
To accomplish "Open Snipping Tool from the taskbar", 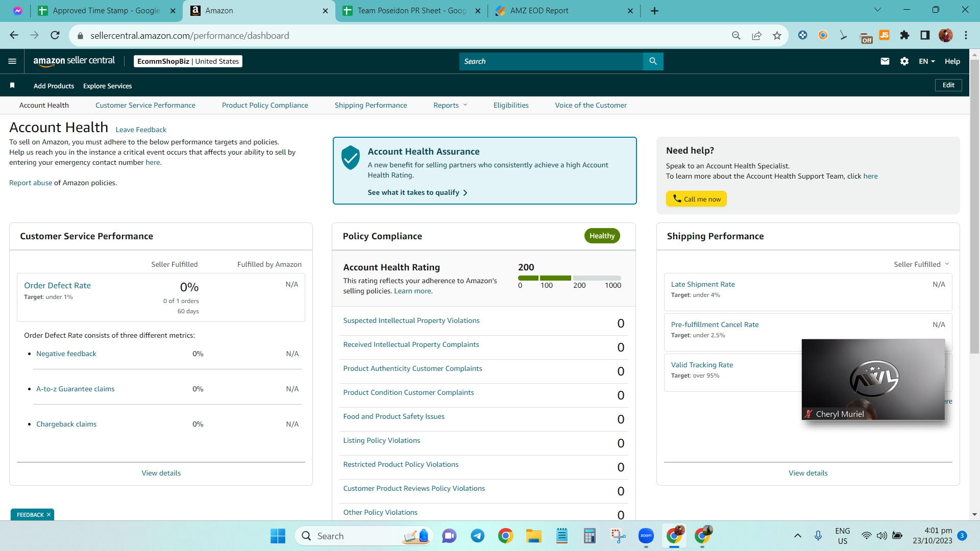I will 618,536.
